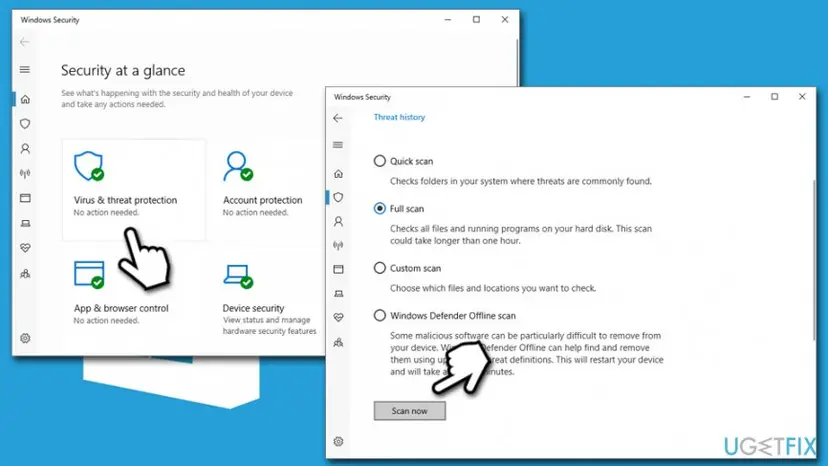Close the scan options window
The width and height of the screenshot is (828, 466).
coord(802,97)
